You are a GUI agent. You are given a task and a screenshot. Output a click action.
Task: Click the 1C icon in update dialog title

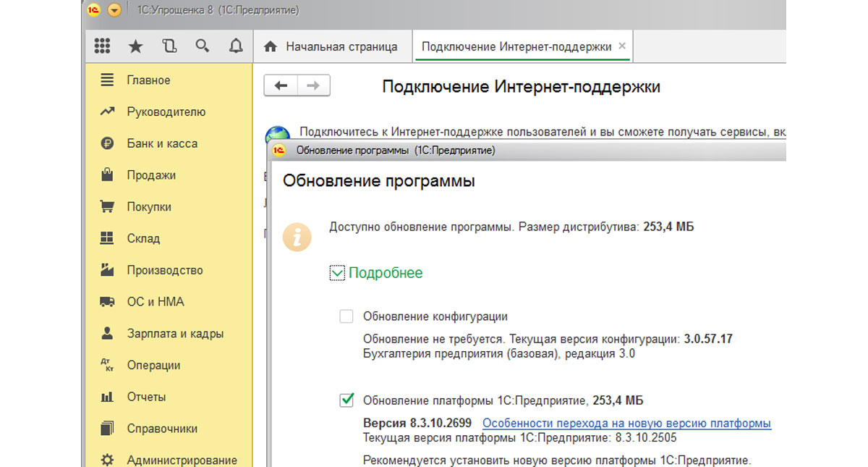(281, 151)
